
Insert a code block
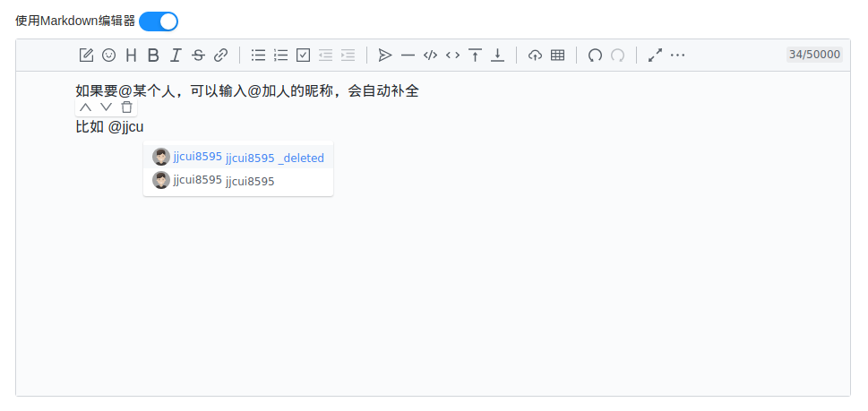click(430, 55)
